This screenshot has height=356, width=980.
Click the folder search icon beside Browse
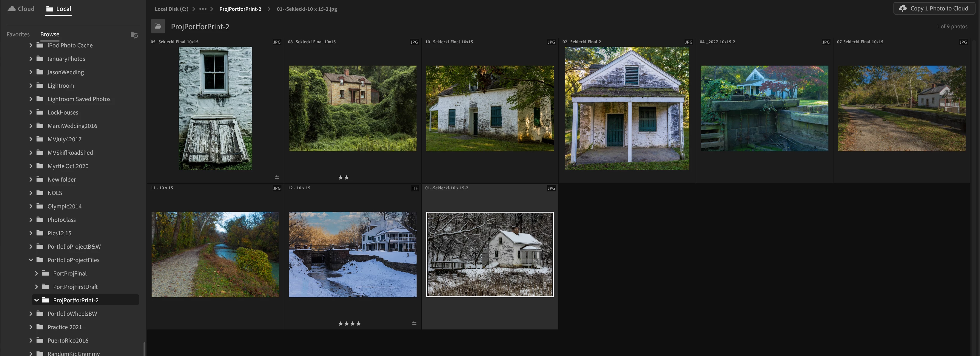(134, 35)
